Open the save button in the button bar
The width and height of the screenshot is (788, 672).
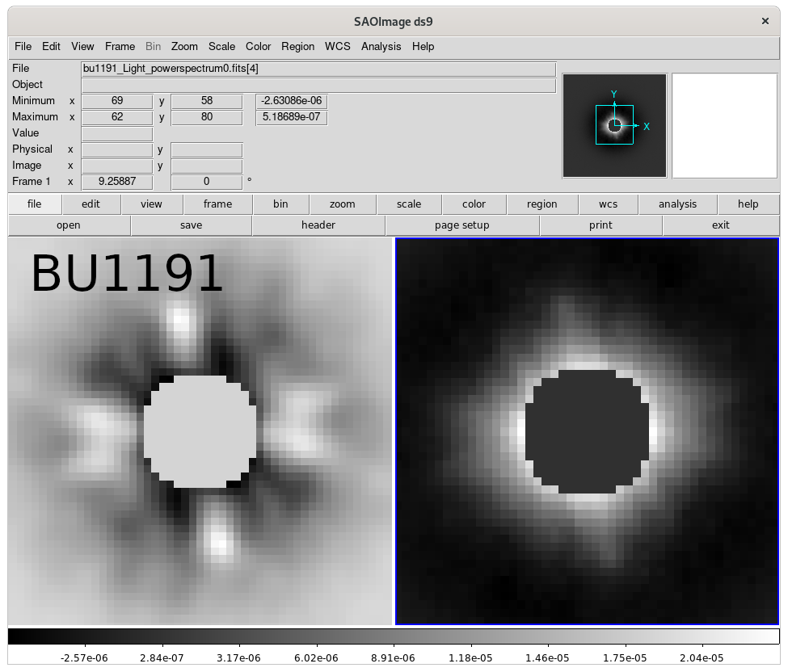coord(191,225)
